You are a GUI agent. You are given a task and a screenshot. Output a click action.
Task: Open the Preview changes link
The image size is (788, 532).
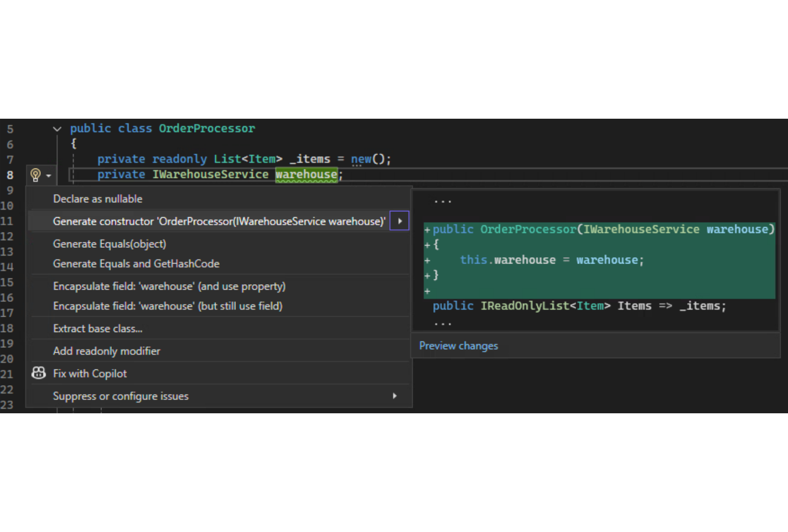[458, 346]
